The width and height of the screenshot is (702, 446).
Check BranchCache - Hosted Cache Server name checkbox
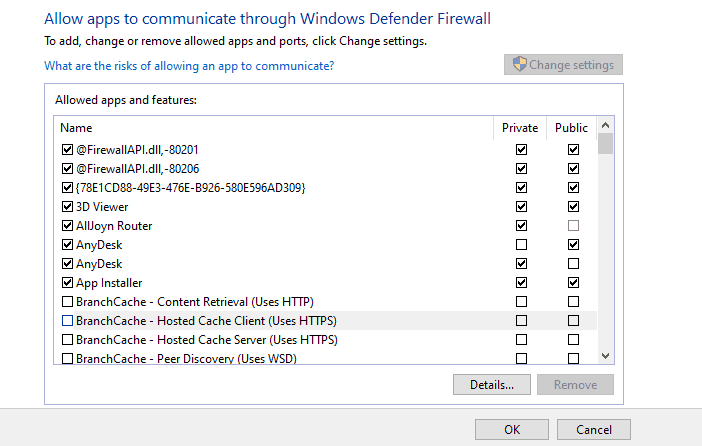[x=67, y=340]
